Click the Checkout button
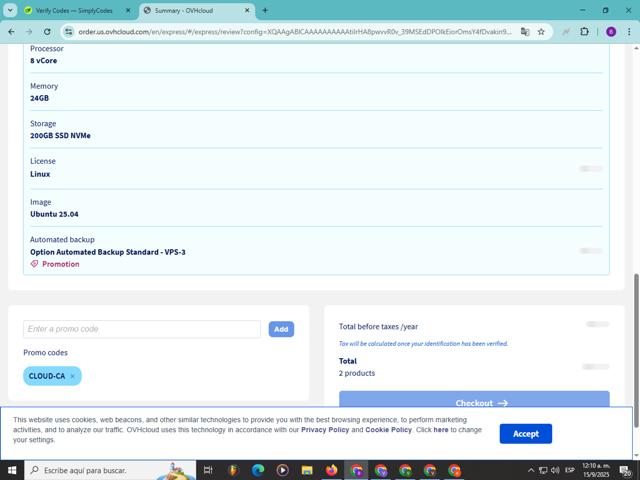Screen dimensions: 640x480 pyautogui.click(x=474, y=399)
